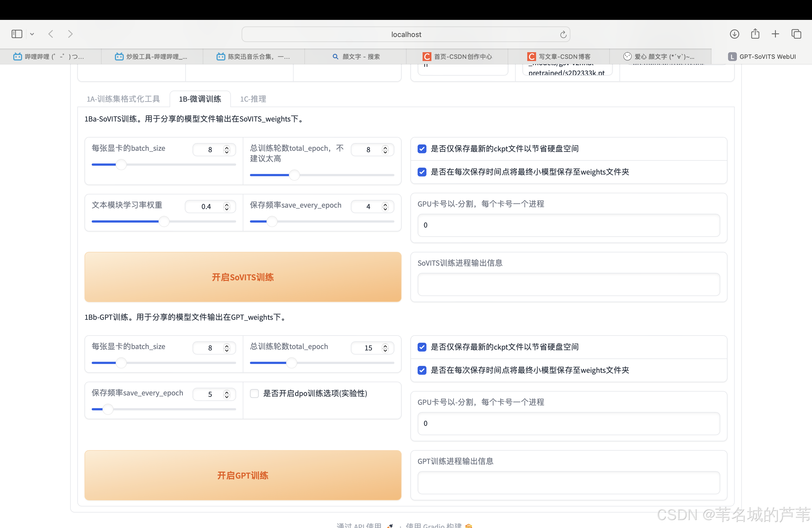
Task: Open a new tab with plus icon
Action: pyautogui.click(x=775, y=34)
